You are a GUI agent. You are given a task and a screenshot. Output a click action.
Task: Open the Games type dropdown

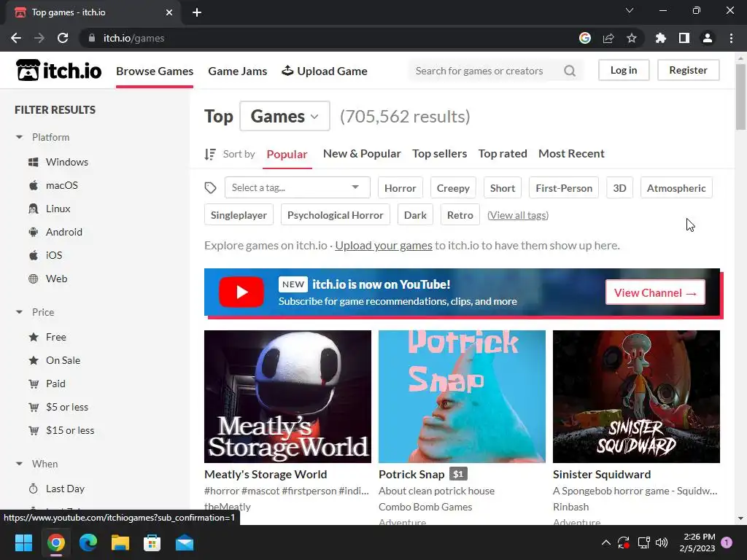(285, 116)
